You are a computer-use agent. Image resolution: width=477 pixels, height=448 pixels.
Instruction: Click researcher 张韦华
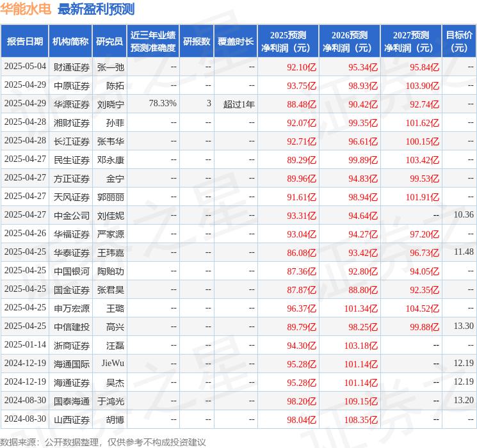pos(110,141)
